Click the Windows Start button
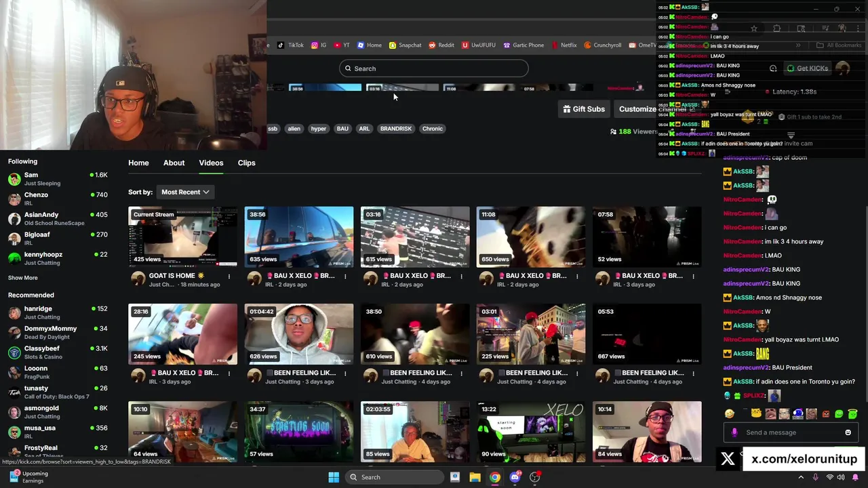 [x=334, y=477]
